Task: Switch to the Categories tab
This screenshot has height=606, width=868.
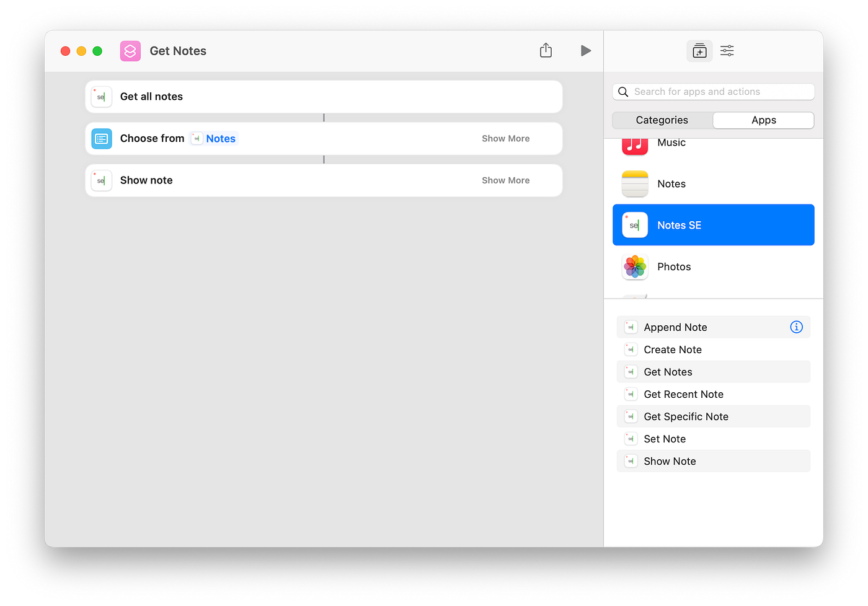Action: click(662, 120)
